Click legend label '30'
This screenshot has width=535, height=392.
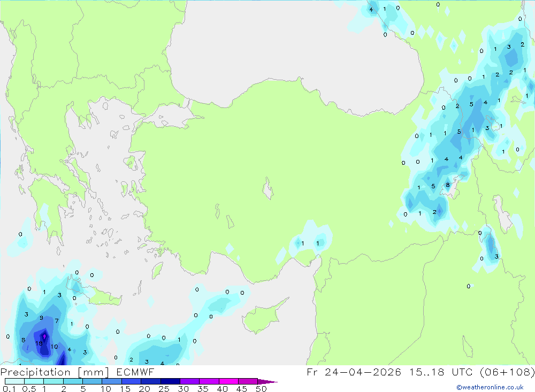[x=183, y=389]
